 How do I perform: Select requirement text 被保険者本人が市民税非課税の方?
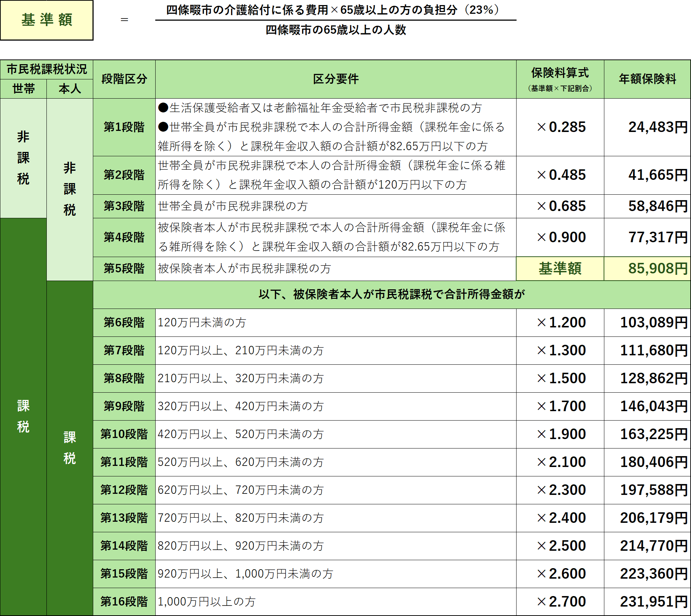coord(244,269)
